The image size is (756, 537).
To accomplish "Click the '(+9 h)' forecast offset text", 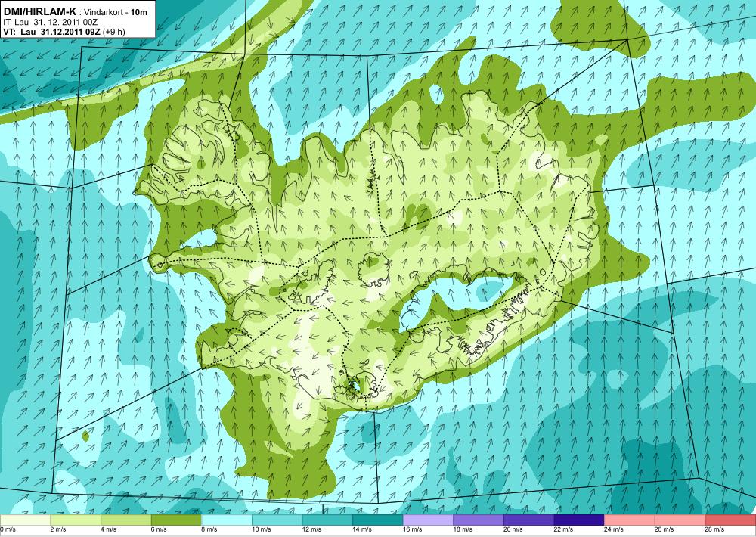I will click(x=115, y=33).
